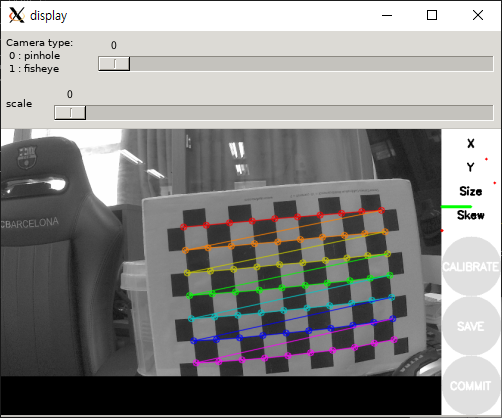Viewport: 502px width, 418px height.
Task: Maximize the display window
Action: tap(432, 15)
